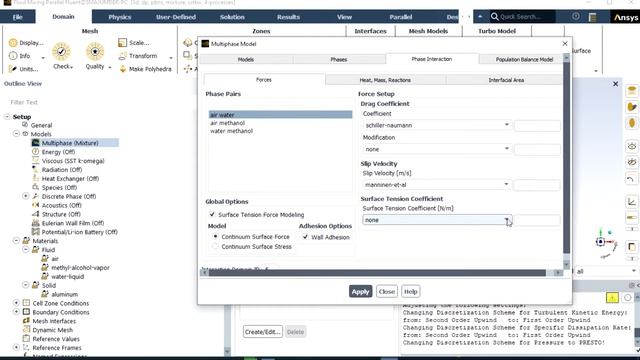This screenshot has height=360, width=640.
Task: Click the Transform mesh icon
Action: 122,56
